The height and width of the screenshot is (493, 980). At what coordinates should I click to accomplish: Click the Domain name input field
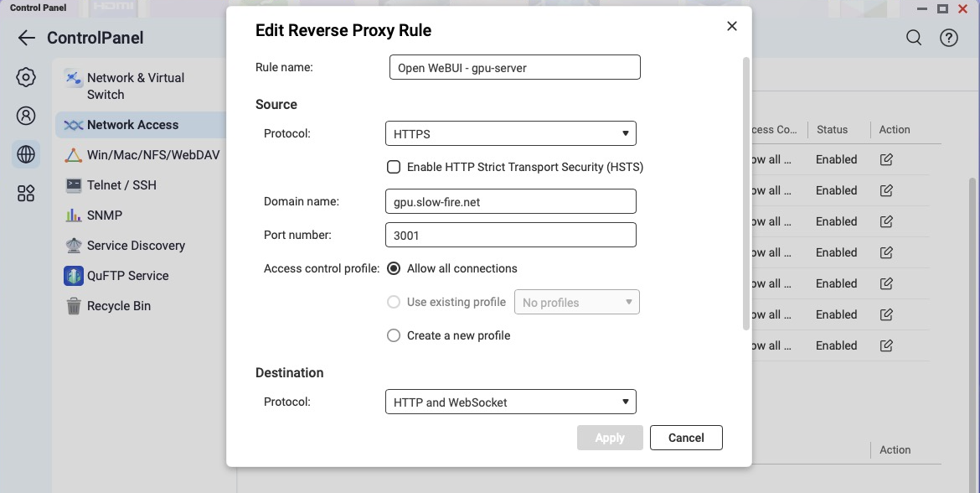pos(510,202)
